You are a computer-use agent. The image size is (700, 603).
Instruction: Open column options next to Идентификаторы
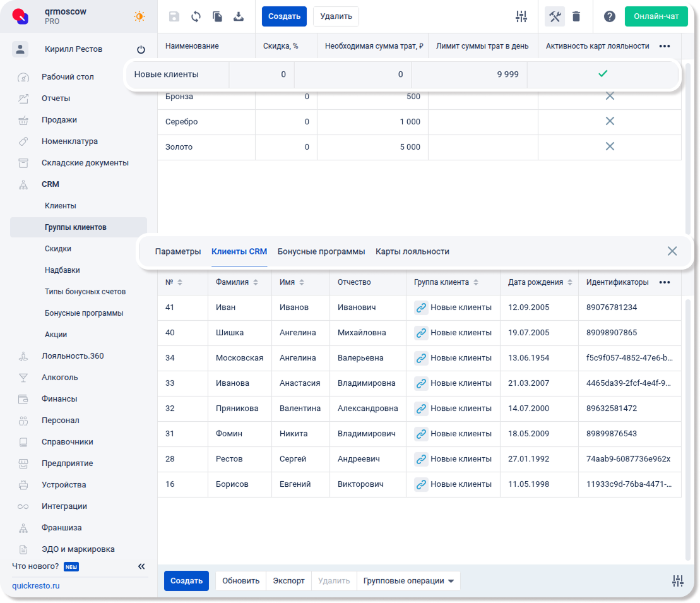(665, 282)
